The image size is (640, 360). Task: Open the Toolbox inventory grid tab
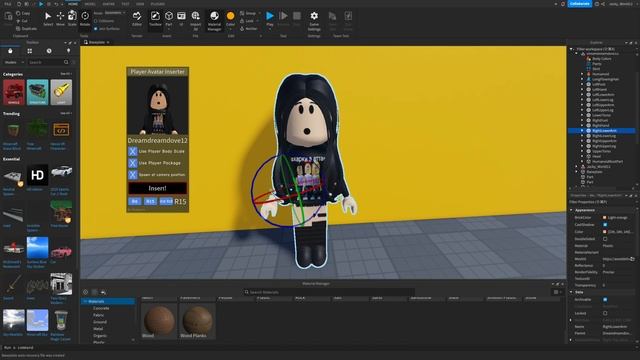coord(30,51)
